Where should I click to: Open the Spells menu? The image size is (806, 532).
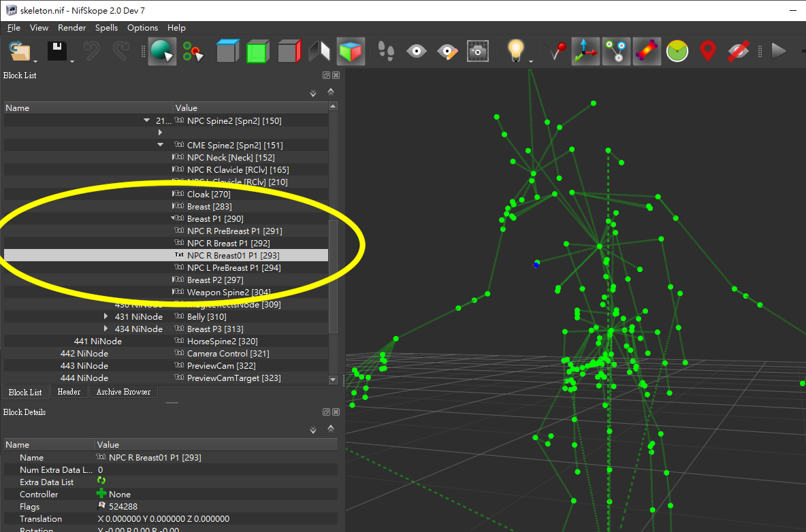click(x=106, y=28)
